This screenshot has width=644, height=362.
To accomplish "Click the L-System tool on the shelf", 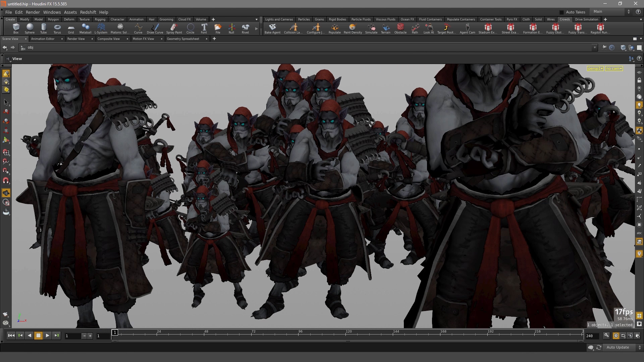I will point(101,28).
